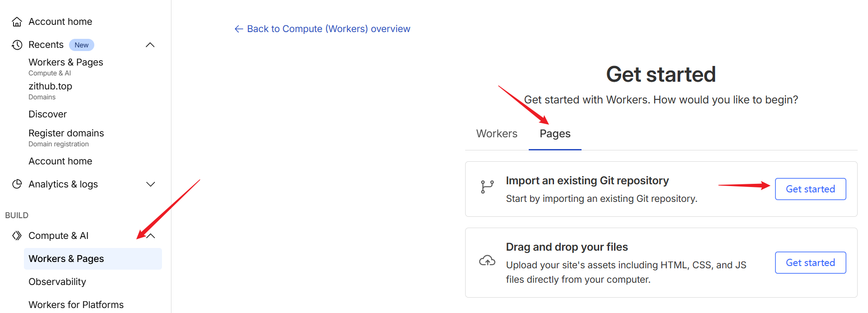Click Analytics & logs label

click(x=63, y=184)
